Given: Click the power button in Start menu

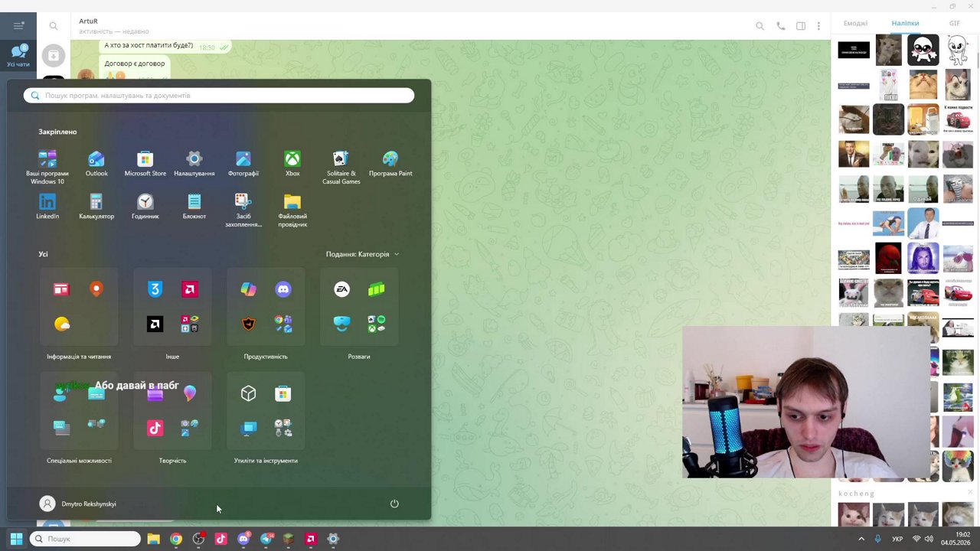Looking at the screenshot, I should pyautogui.click(x=394, y=504).
